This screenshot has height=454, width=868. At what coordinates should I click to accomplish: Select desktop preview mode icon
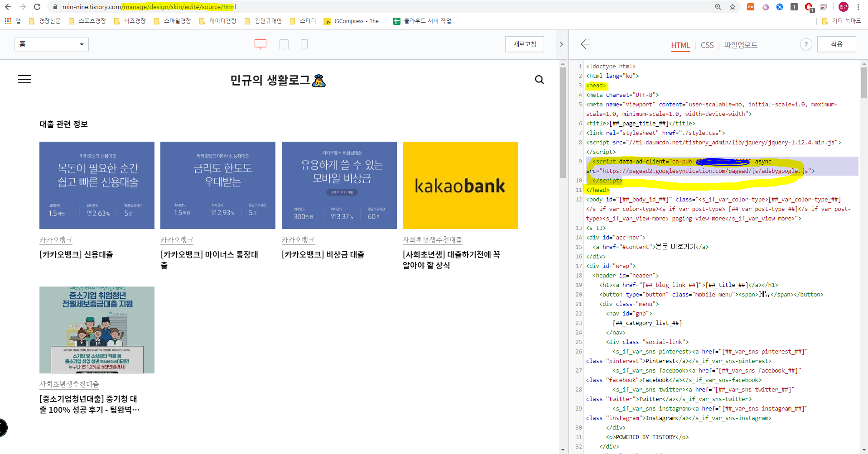pos(260,44)
